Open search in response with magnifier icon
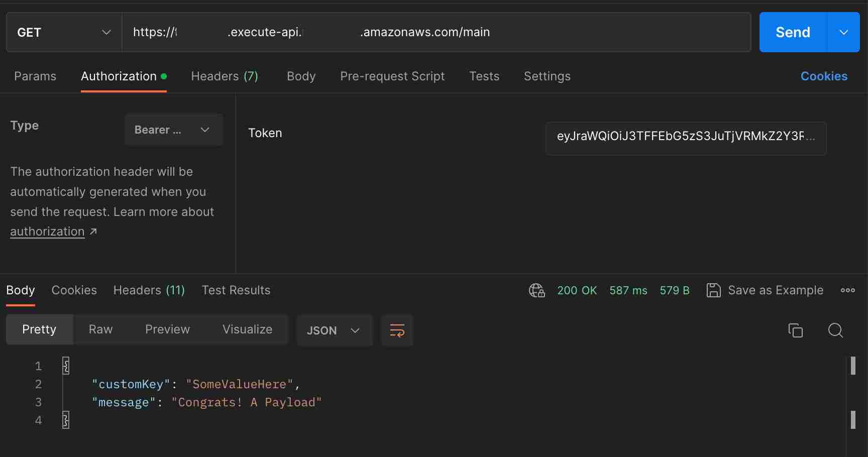The image size is (868, 457). 835,330
